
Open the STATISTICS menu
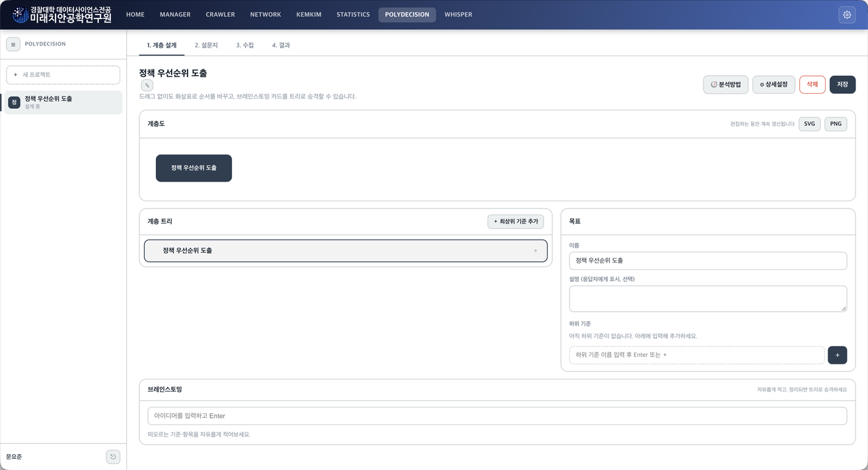tap(353, 15)
